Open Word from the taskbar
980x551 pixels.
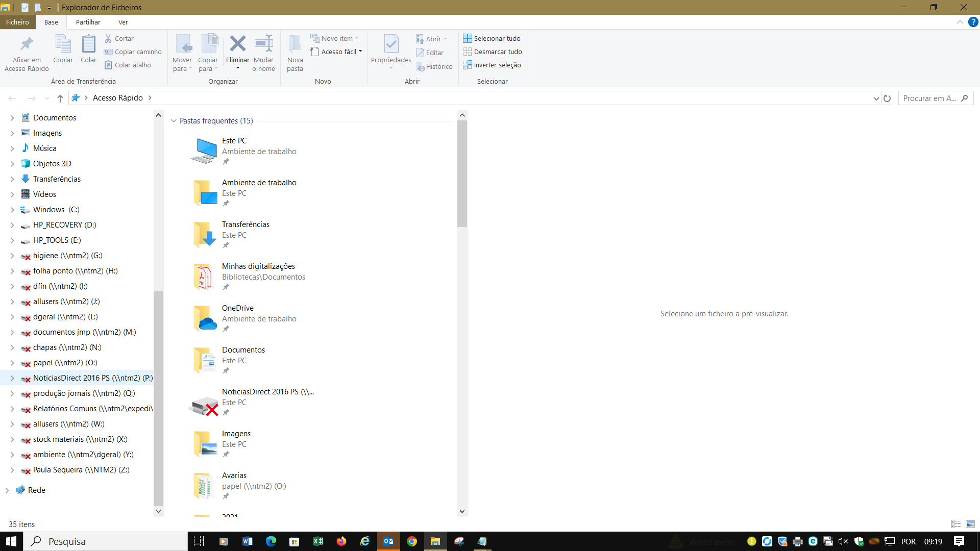point(248,541)
